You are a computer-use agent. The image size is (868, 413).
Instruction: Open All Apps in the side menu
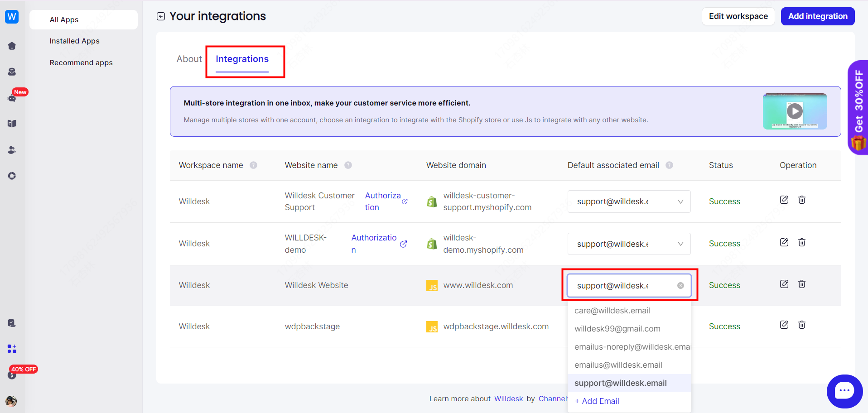click(83, 19)
